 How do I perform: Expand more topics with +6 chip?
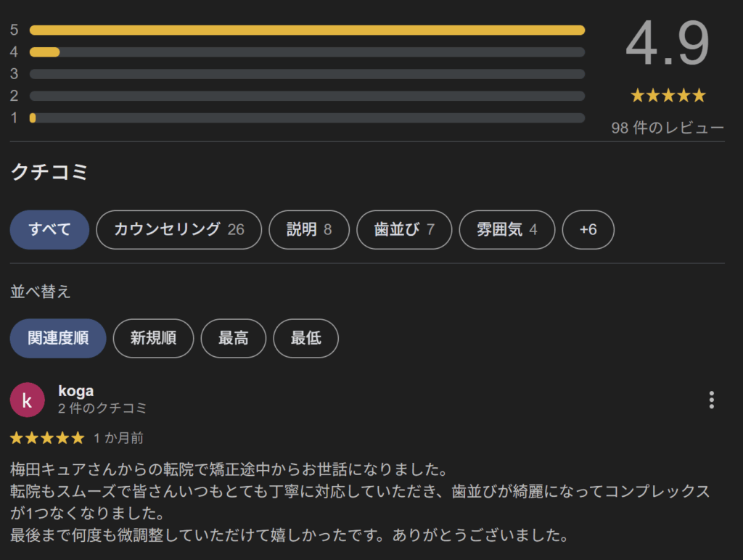click(588, 230)
